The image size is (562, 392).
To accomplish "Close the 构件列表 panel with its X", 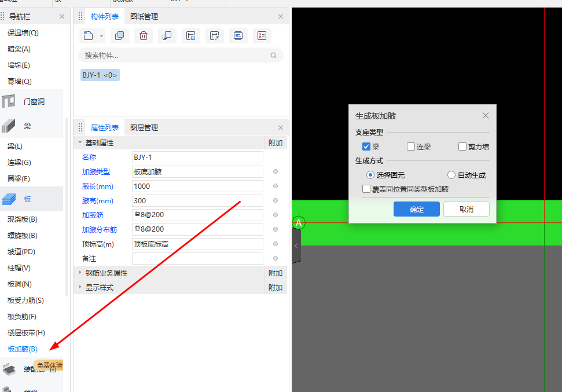I will (x=281, y=16).
